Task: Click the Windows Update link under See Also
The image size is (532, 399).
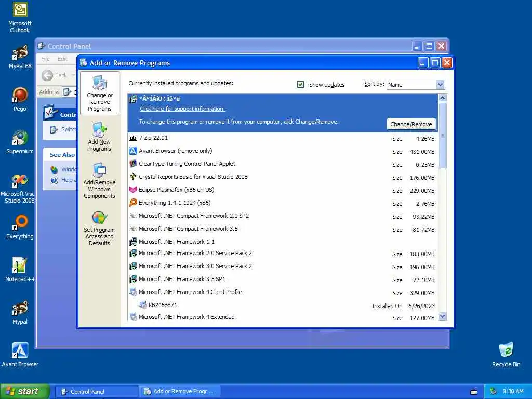Action: click(64, 169)
